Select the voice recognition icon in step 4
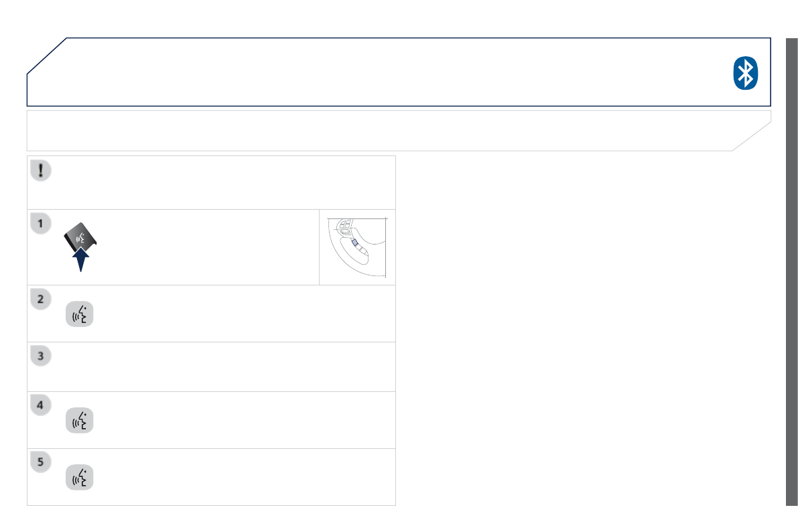Viewport: 798px width, 532px height. pyautogui.click(x=80, y=420)
